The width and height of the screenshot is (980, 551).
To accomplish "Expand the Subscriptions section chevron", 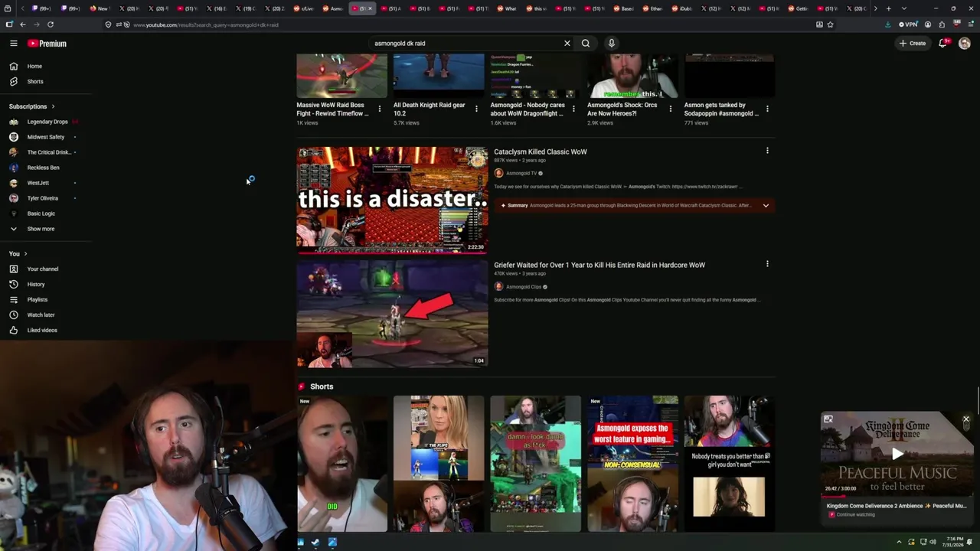I will 53,106.
